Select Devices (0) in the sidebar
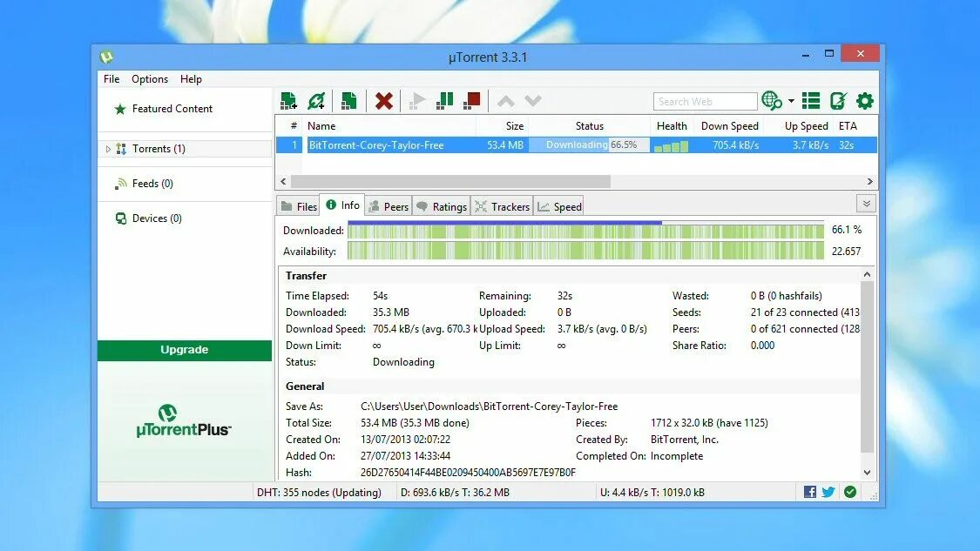Viewport: 980px width, 551px height. click(156, 218)
